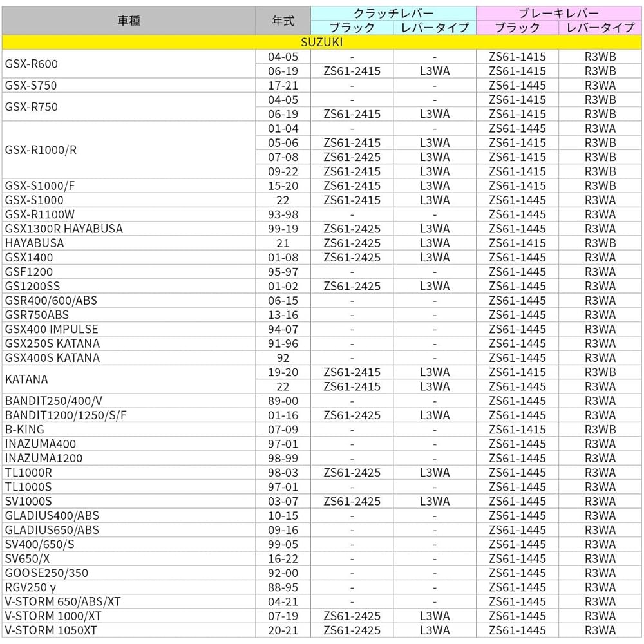Click year 17-21 in GSX-S750 row

[283, 86]
